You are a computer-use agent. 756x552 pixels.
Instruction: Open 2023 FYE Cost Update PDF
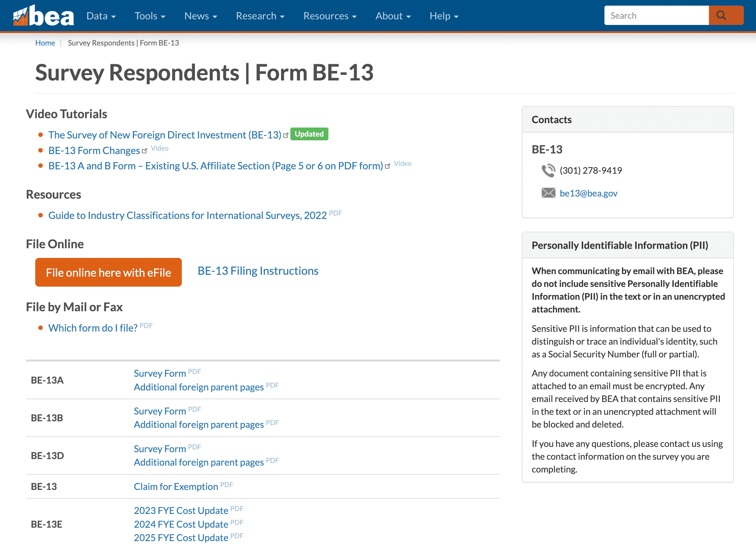tap(181, 511)
